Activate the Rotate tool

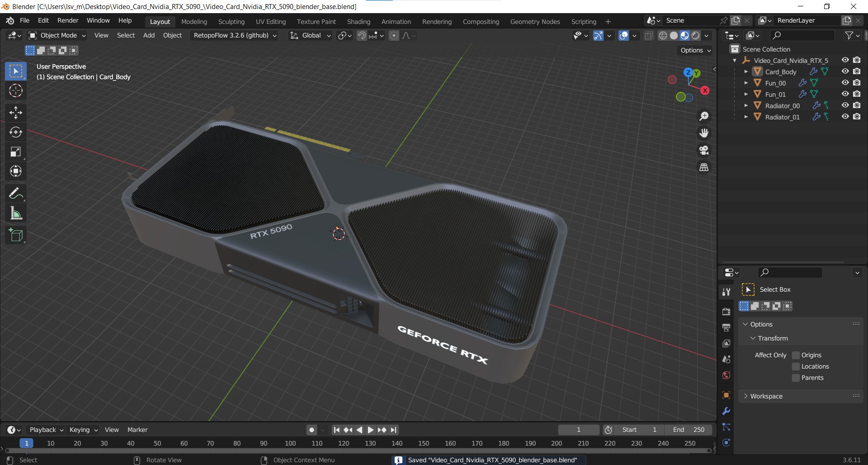[x=16, y=132]
